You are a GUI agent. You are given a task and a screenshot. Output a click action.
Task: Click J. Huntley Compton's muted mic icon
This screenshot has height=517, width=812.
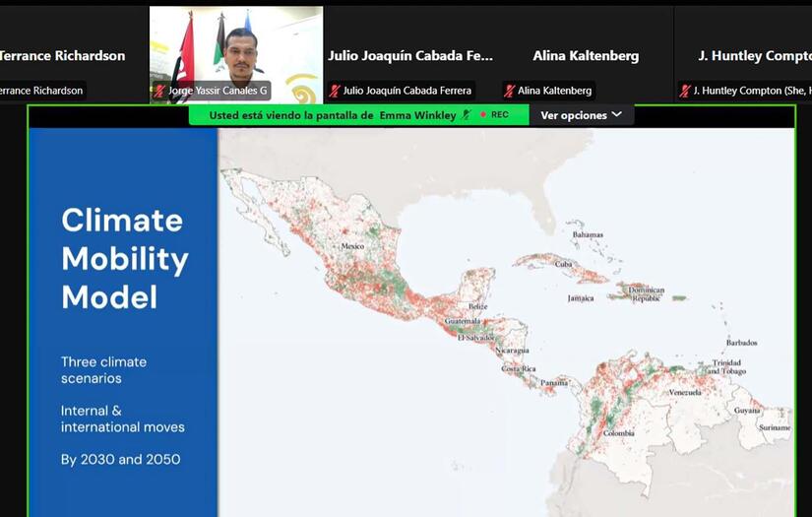point(685,91)
